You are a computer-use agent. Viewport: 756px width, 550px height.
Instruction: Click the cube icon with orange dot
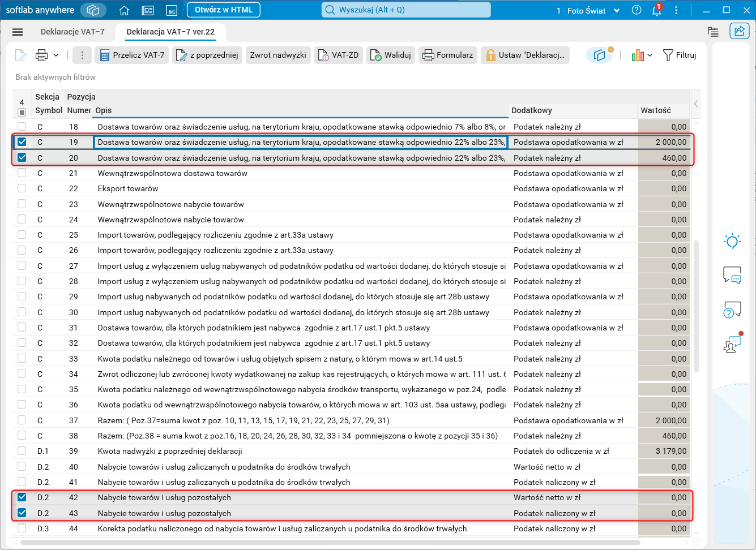tap(600, 55)
